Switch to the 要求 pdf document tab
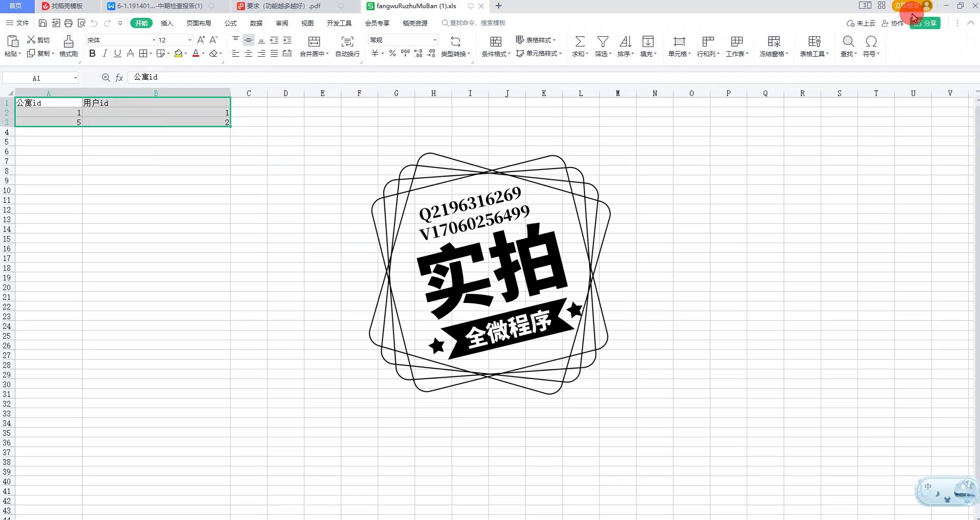The width and height of the screenshot is (980, 520). point(284,6)
